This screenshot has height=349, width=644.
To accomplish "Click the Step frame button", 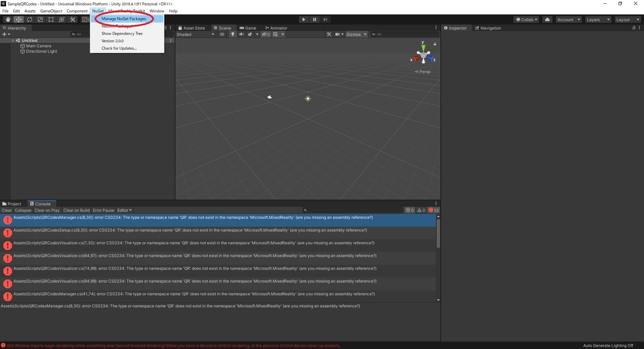I will click(x=325, y=19).
